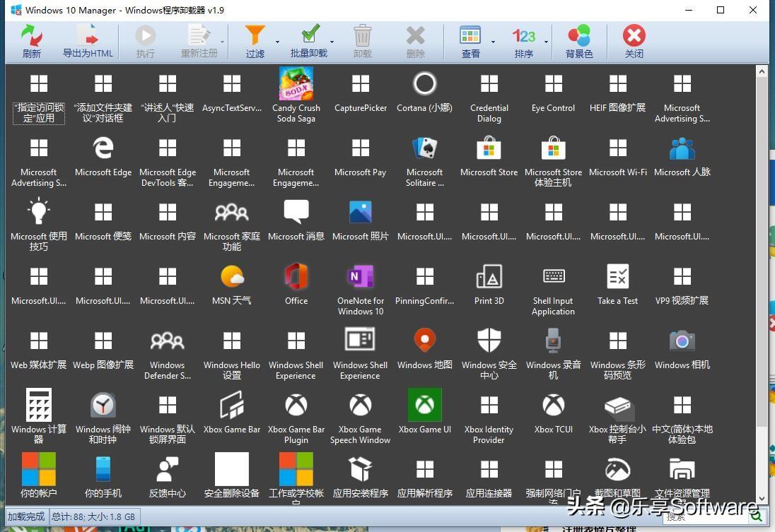Click the red 关闭 close toolbar button
The width and height of the screenshot is (775, 532).
(x=634, y=42)
